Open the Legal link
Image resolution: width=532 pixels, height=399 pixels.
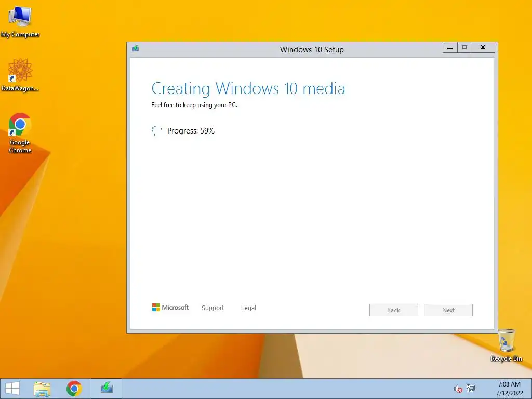(x=248, y=308)
